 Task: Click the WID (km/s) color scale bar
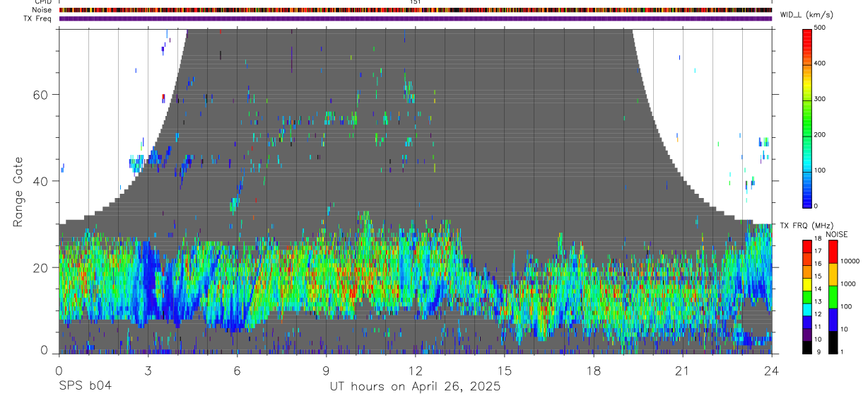coord(807,117)
